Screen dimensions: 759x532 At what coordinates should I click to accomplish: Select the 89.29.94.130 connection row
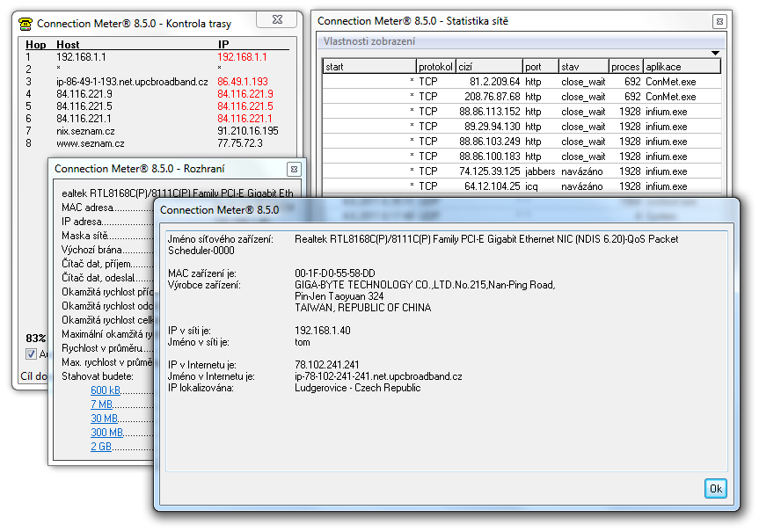[522, 127]
